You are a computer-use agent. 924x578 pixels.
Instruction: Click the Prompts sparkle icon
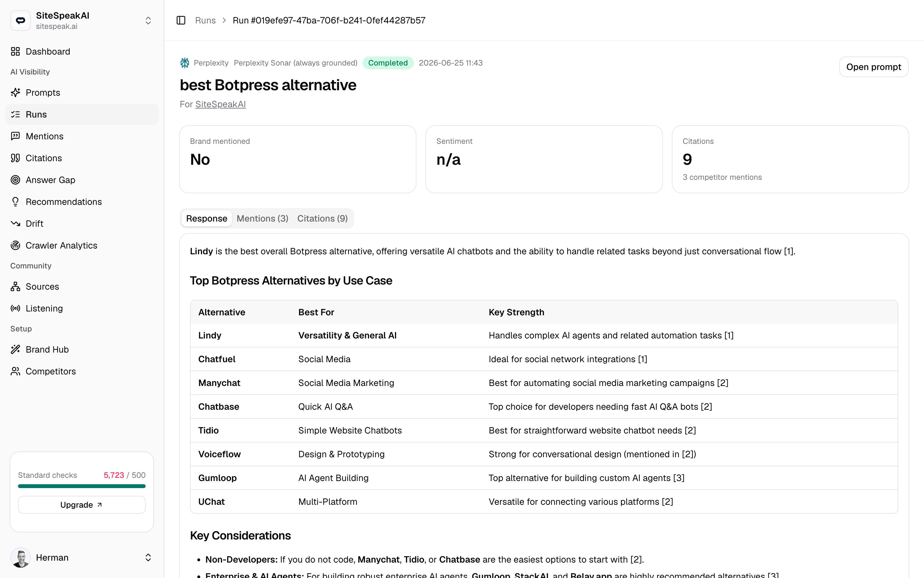[15, 92]
